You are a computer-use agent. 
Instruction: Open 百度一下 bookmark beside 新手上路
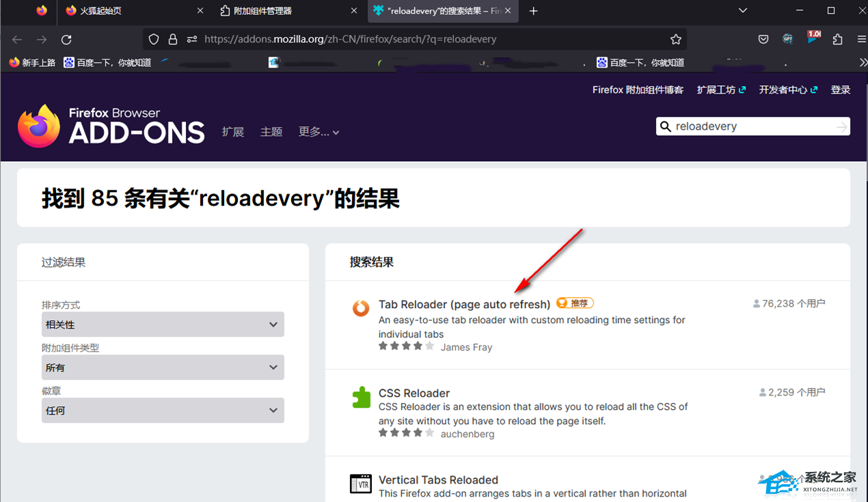pos(107,62)
